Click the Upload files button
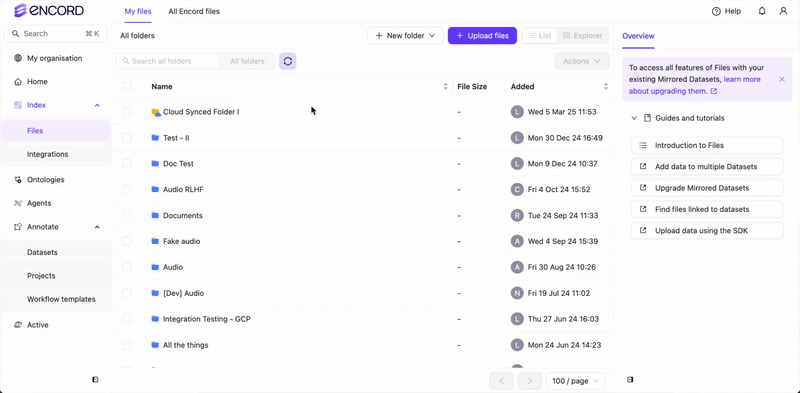 click(482, 36)
